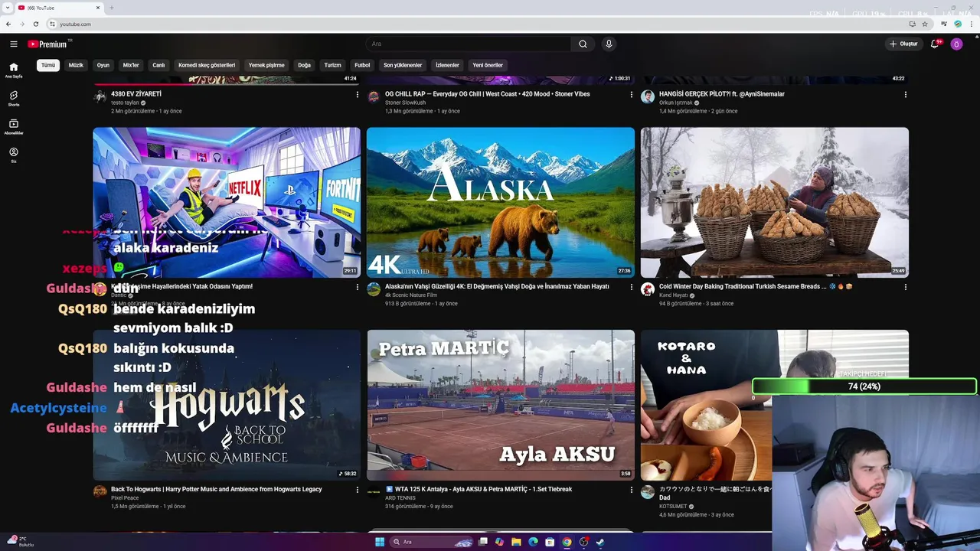Open the Hogwarts Music & Ambience thumbnail
The image size is (980, 551).
227,405
